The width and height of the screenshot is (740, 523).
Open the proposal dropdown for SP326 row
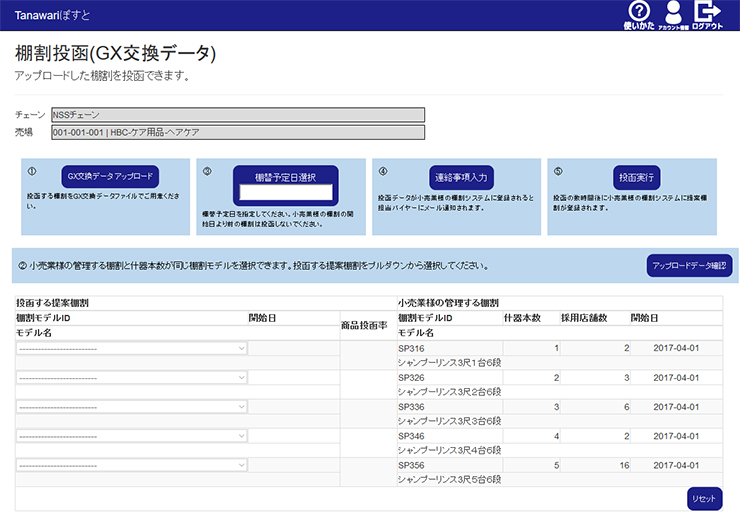[x=131, y=378]
